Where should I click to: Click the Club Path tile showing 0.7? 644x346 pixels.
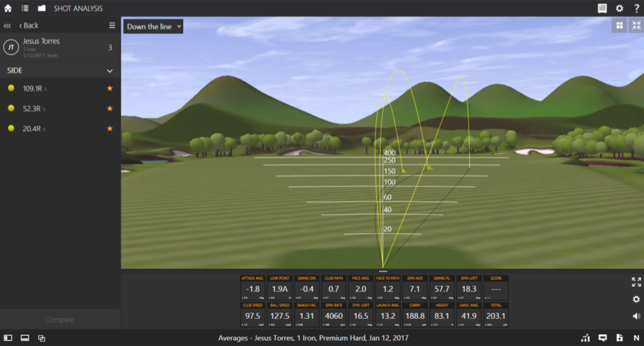click(334, 288)
